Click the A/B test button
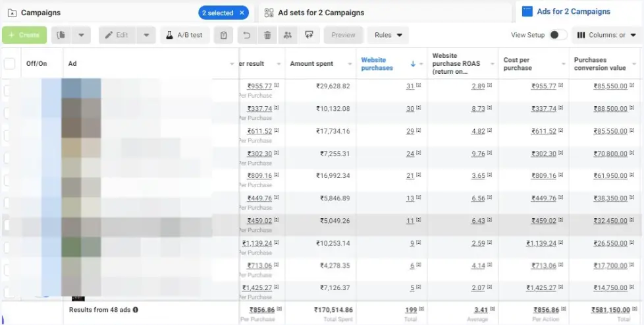 click(185, 35)
